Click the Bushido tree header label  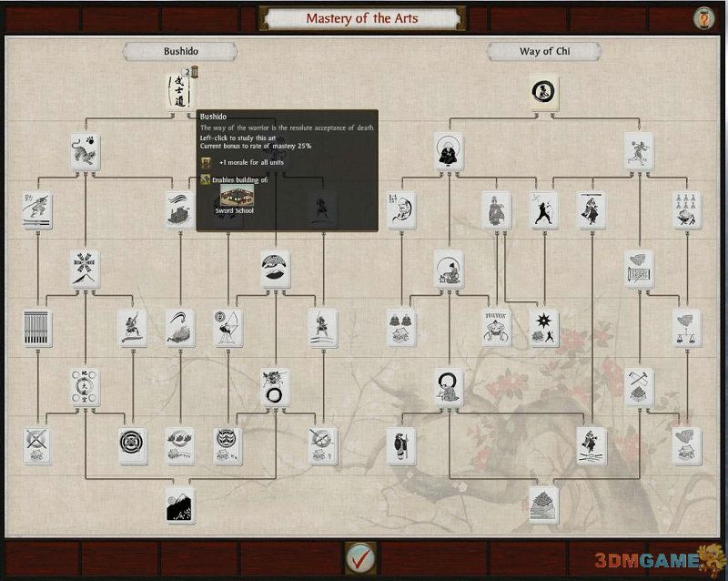pos(180,51)
